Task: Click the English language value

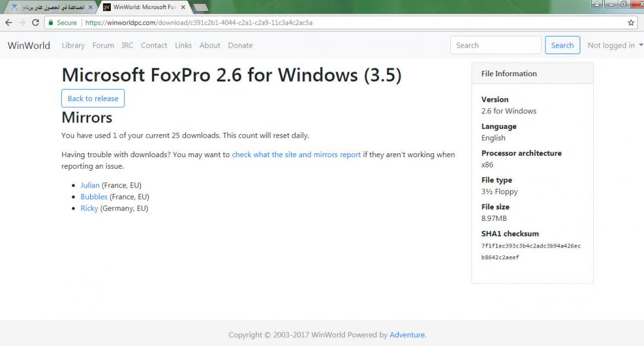Action: [x=493, y=138]
